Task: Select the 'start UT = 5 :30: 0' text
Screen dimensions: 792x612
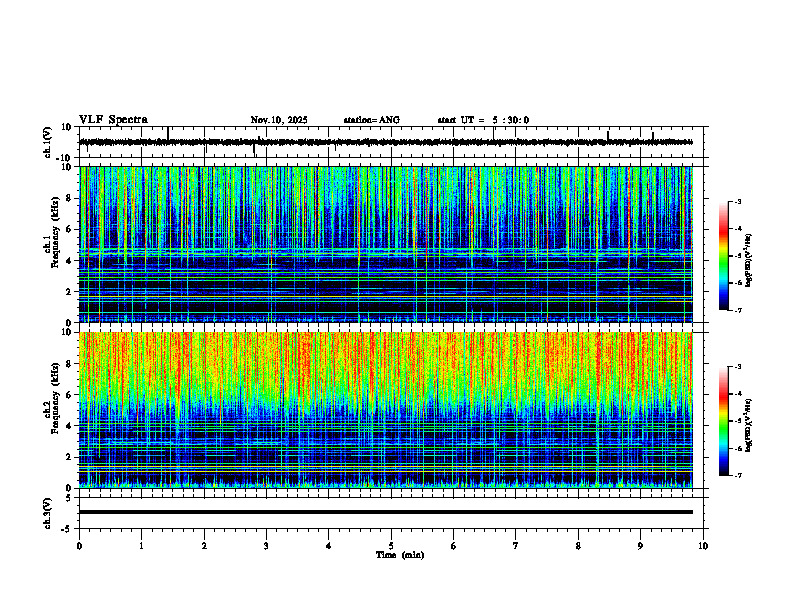Action: [x=483, y=120]
